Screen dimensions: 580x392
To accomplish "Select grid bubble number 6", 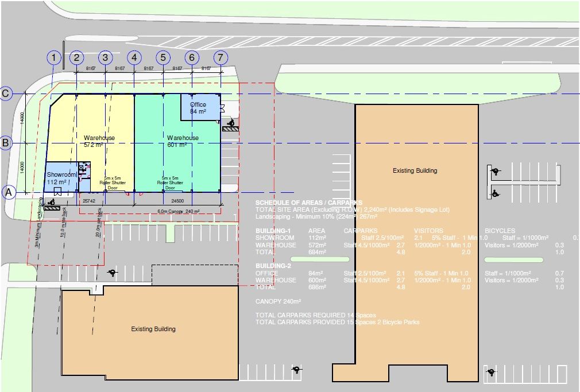I will coord(192,57).
